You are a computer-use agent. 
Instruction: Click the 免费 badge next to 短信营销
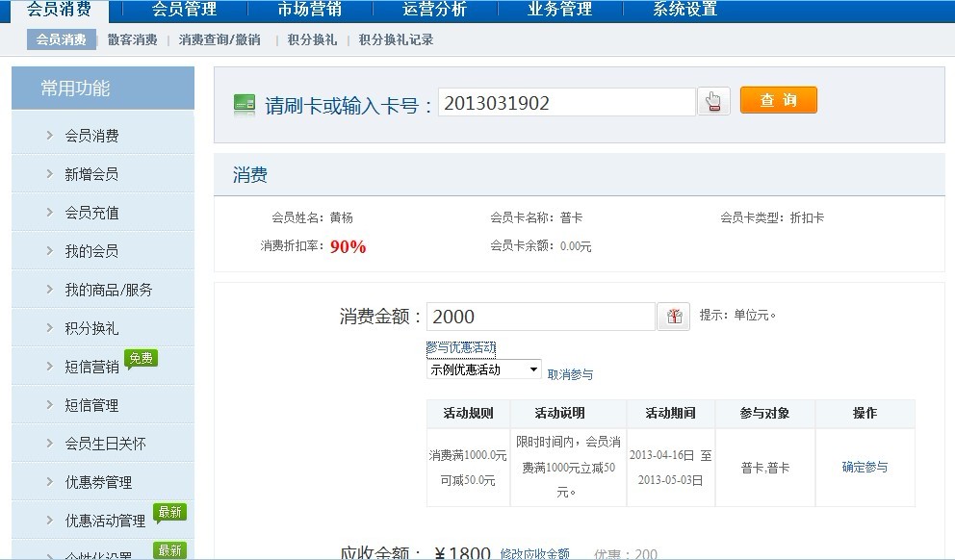[x=141, y=358]
